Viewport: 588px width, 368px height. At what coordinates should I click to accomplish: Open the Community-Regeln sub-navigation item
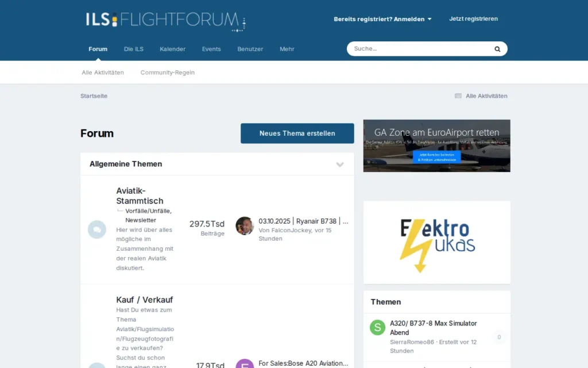point(168,72)
